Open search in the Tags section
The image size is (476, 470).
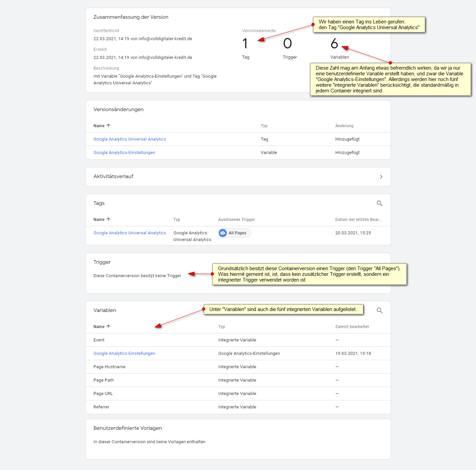(380, 203)
